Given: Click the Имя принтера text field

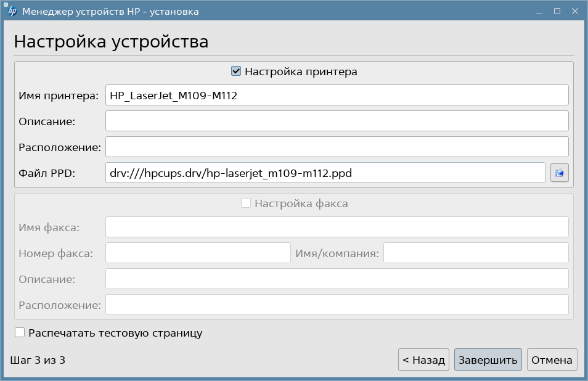Looking at the screenshot, I should coord(337,96).
